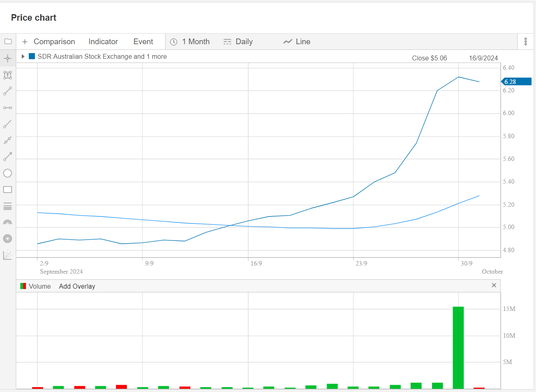This screenshot has height=392, width=536.
Task: Click the tall green volume bar on 30/9
Action: tap(458, 348)
